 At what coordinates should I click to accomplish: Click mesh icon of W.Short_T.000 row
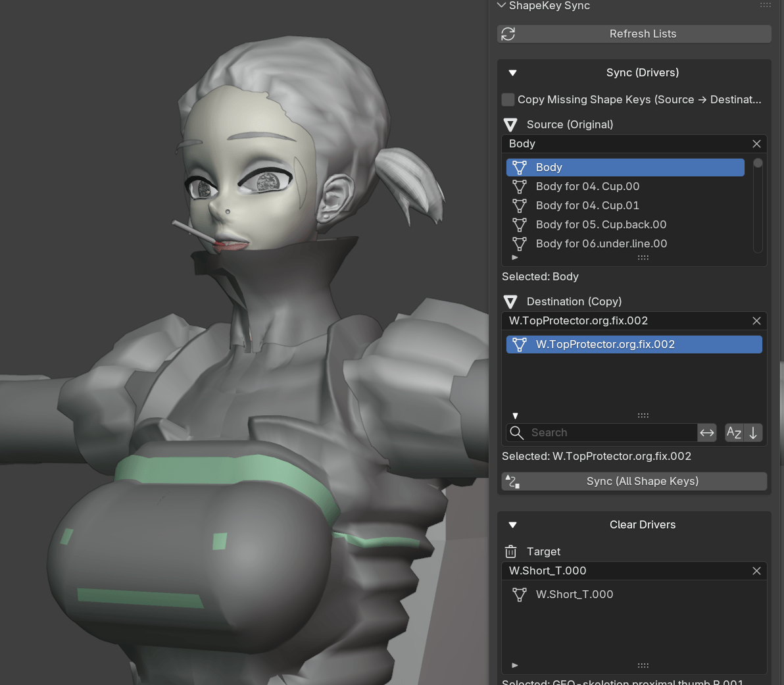[x=520, y=594]
